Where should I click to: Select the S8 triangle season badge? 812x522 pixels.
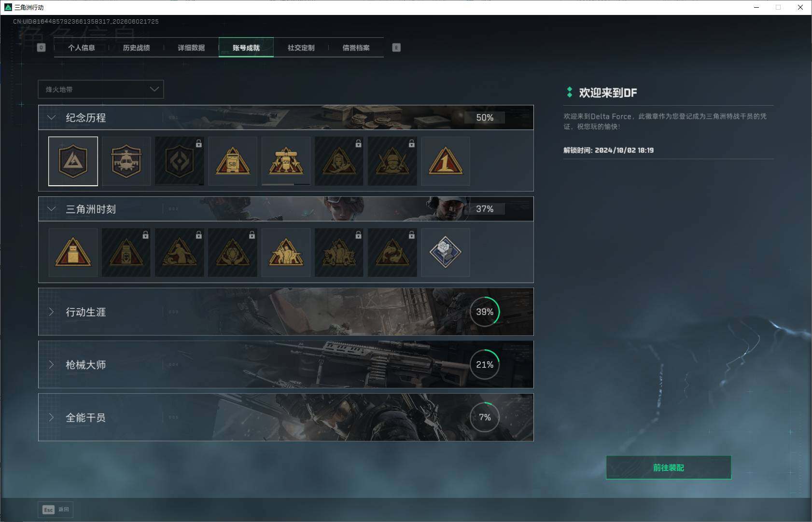coord(233,161)
